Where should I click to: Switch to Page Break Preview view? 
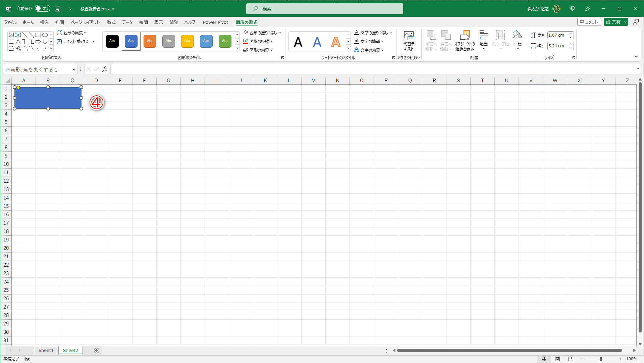tap(571, 359)
